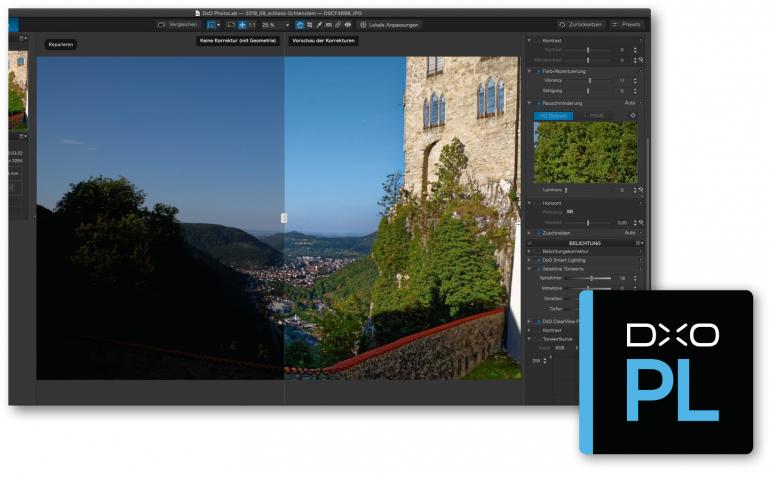
Task: Toggle the Farb-Akzentuierung enable checkbox
Action: click(538, 72)
